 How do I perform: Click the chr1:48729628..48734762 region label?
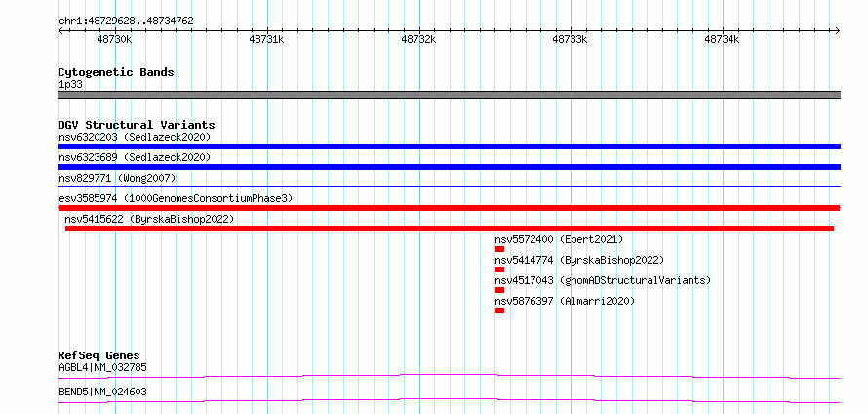[126, 21]
